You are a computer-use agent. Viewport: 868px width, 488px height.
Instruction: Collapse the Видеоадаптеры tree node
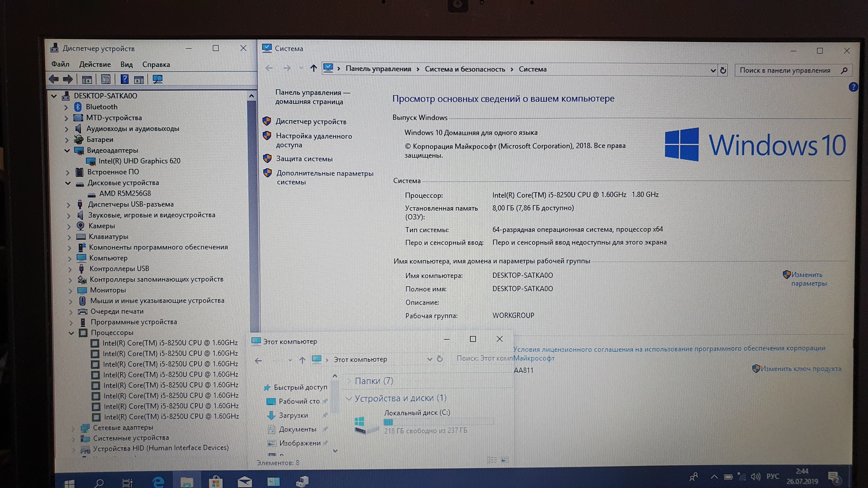[x=67, y=150]
